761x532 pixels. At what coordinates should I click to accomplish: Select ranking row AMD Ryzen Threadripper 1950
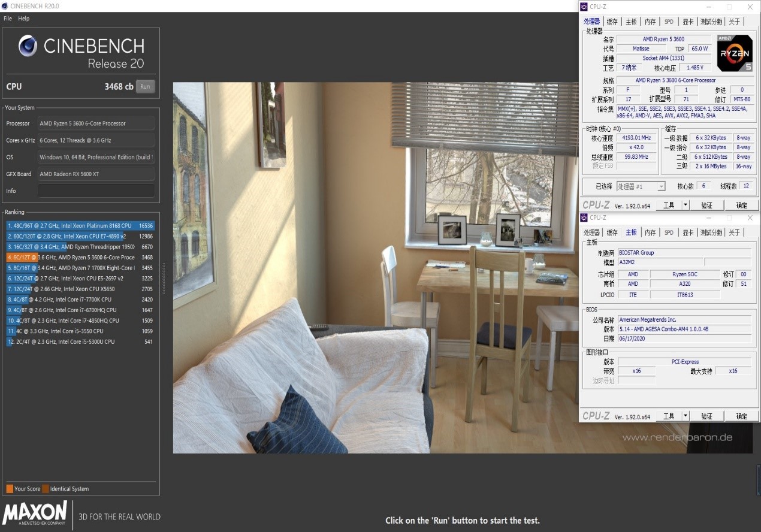pos(80,247)
